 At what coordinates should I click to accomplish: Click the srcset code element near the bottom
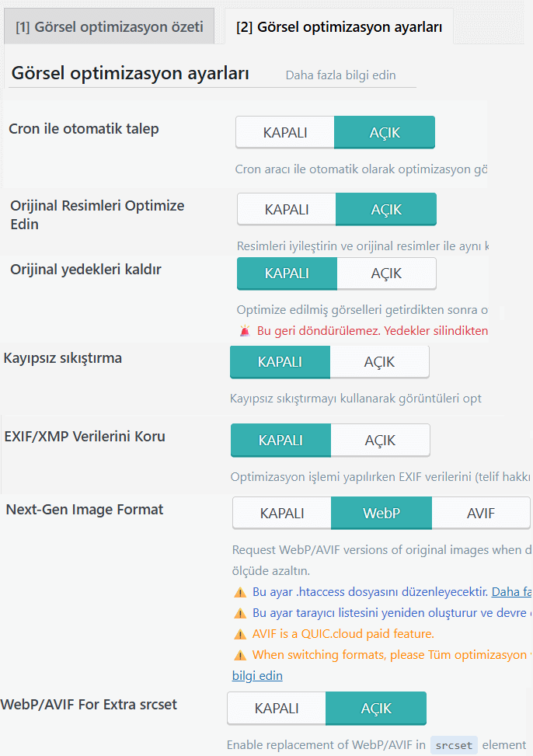tap(453, 744)
